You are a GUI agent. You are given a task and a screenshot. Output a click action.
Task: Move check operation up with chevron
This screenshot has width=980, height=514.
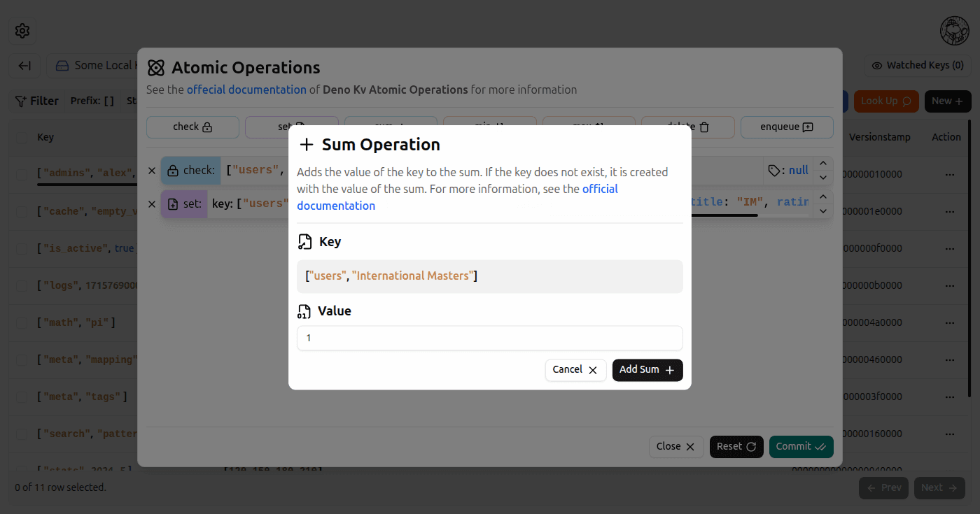[x=823, y=164]
